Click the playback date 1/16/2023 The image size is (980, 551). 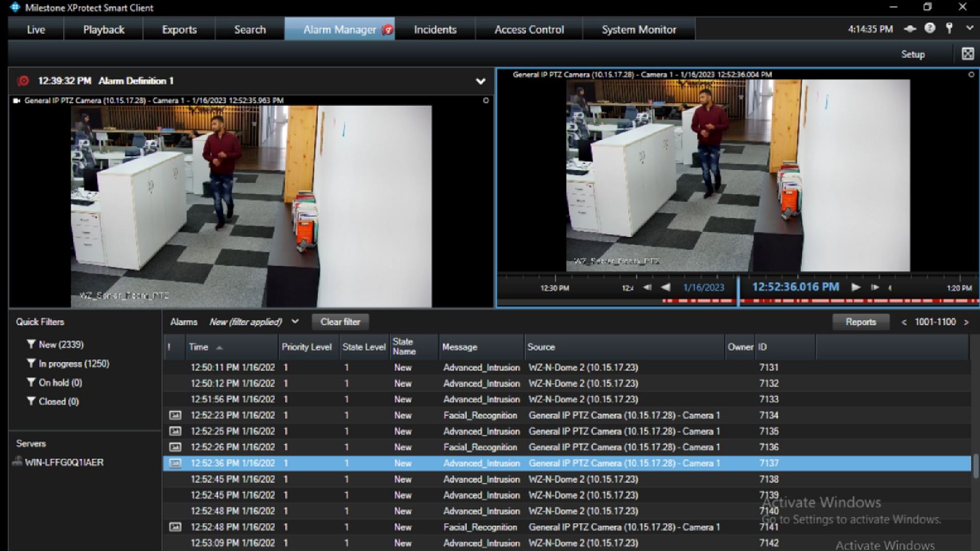pos(704,288)
